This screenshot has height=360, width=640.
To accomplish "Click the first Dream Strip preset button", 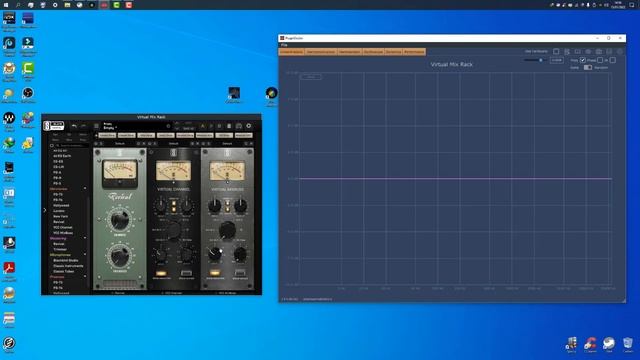I will (107, 135).
